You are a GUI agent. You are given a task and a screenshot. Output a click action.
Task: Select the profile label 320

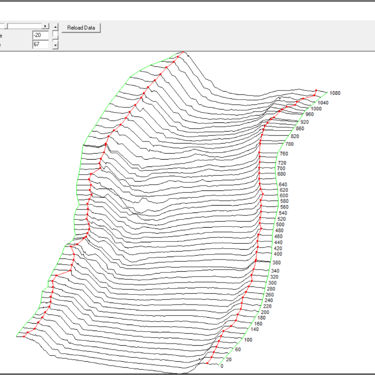point(274,277)
